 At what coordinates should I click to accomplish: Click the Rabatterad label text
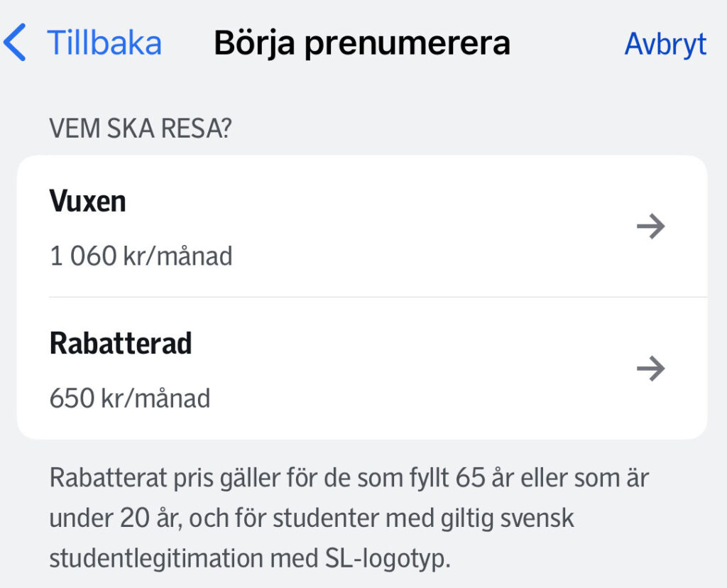pos(121,342)
